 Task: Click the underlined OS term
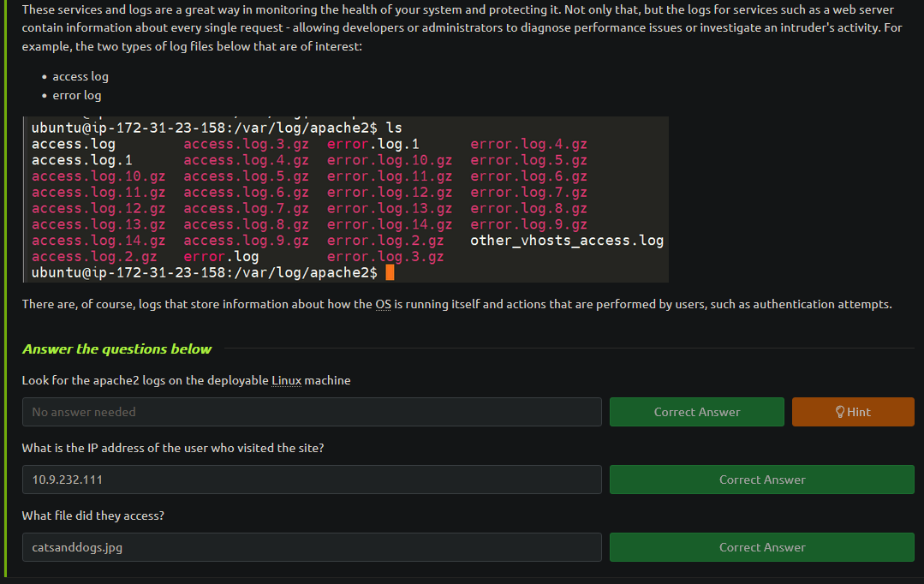[x=383, y=304]
